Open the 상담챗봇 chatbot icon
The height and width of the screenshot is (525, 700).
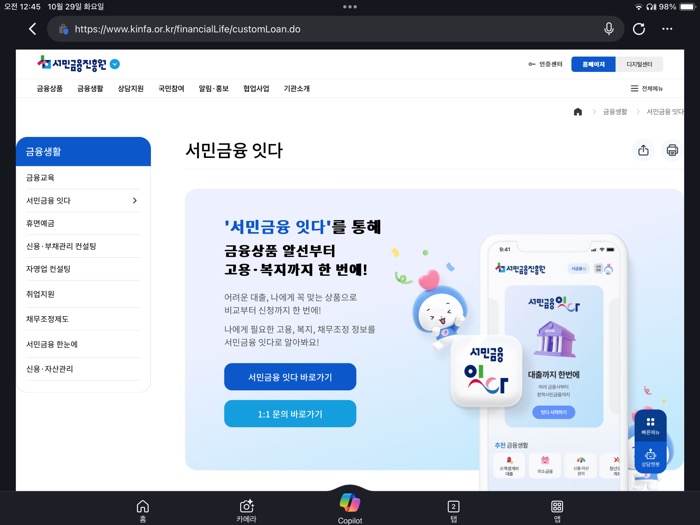tap(650, 457)
